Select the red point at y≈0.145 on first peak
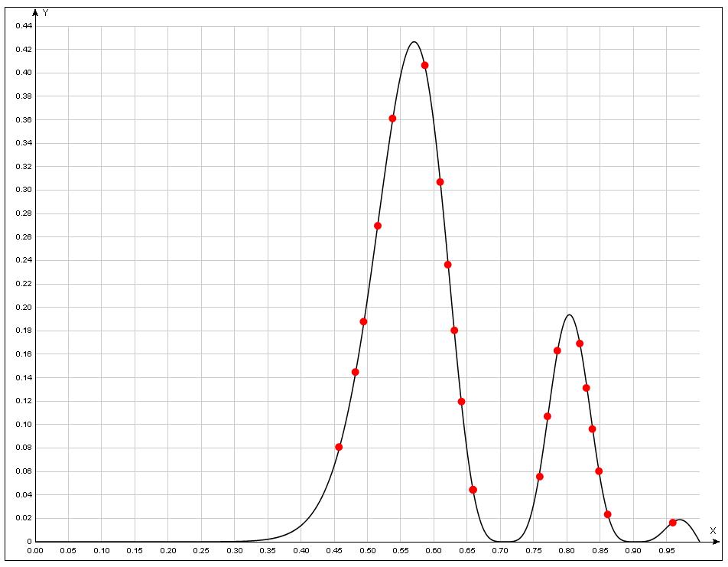Viewport: 728px width, 567px height. (x=355, y=372)
